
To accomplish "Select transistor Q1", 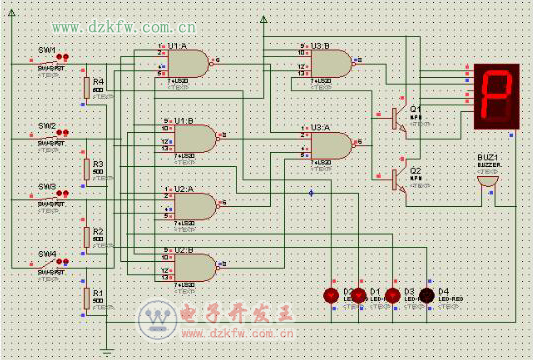I will pos(399,118).
